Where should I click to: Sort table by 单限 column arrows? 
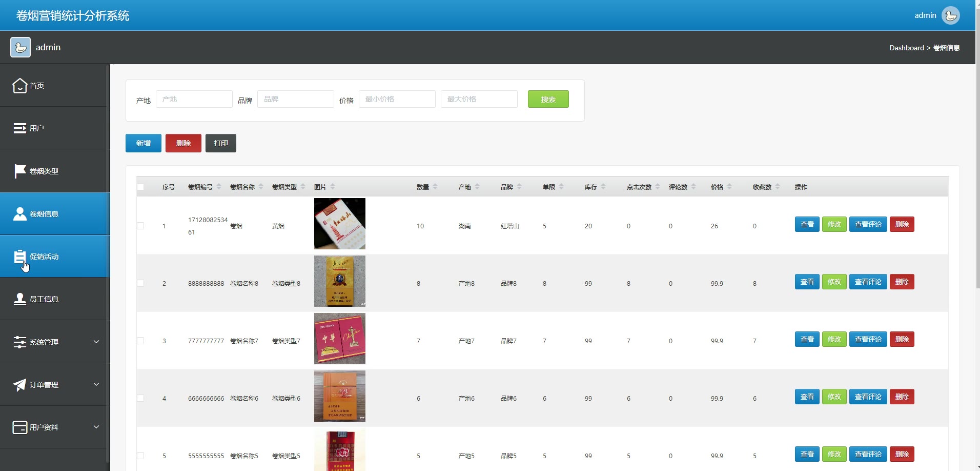561,187
